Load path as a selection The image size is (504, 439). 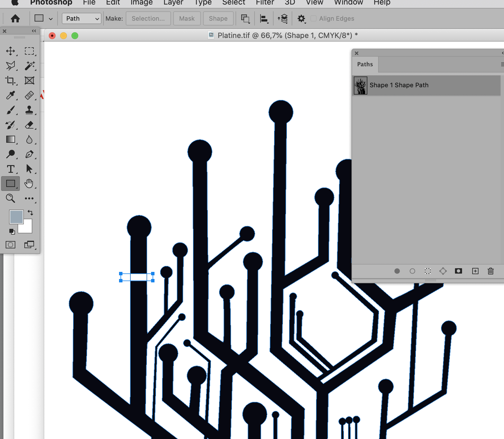point(428,271)
